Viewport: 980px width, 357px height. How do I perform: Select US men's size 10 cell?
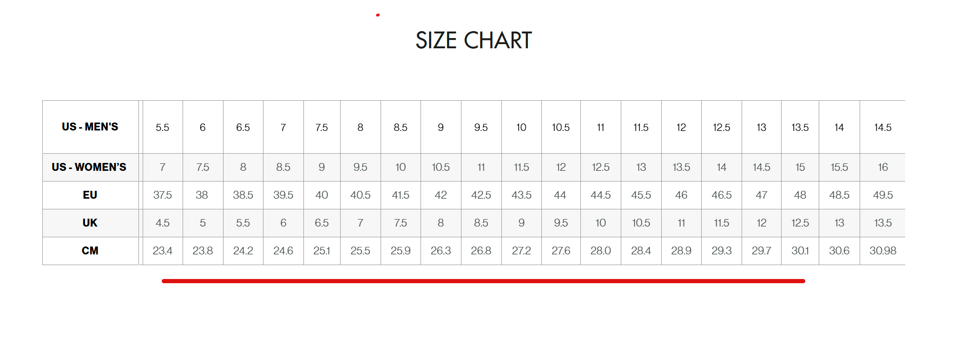(521, 127)
